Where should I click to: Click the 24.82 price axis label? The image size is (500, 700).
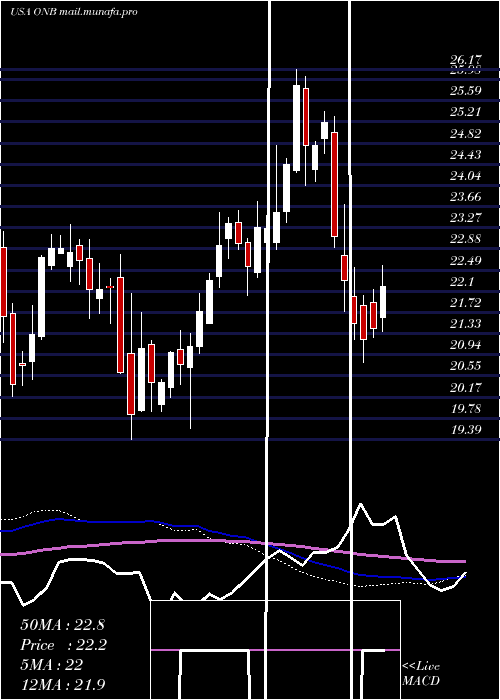[466, 133]
